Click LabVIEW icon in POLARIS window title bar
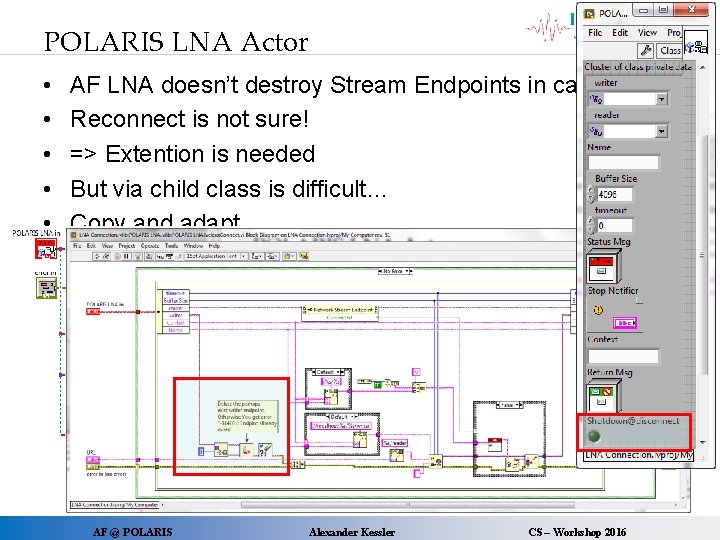 pyautogui.click(x=589, y=13)
